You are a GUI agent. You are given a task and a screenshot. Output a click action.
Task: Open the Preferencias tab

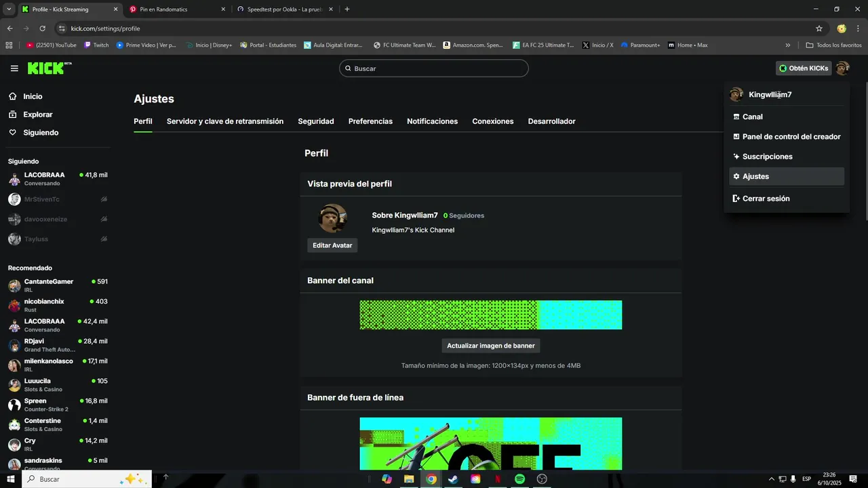click(x=370, y=121)
